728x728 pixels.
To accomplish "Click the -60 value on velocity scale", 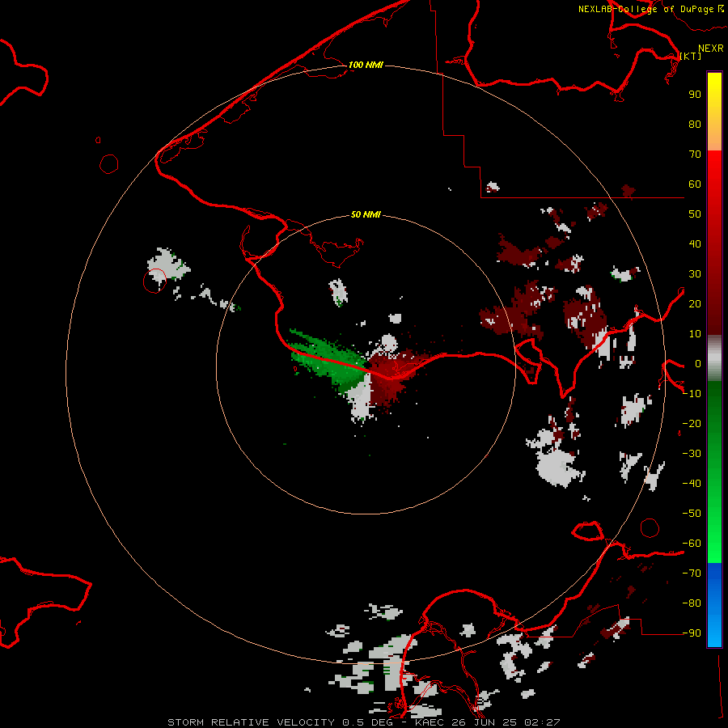I will click(692, 544).
